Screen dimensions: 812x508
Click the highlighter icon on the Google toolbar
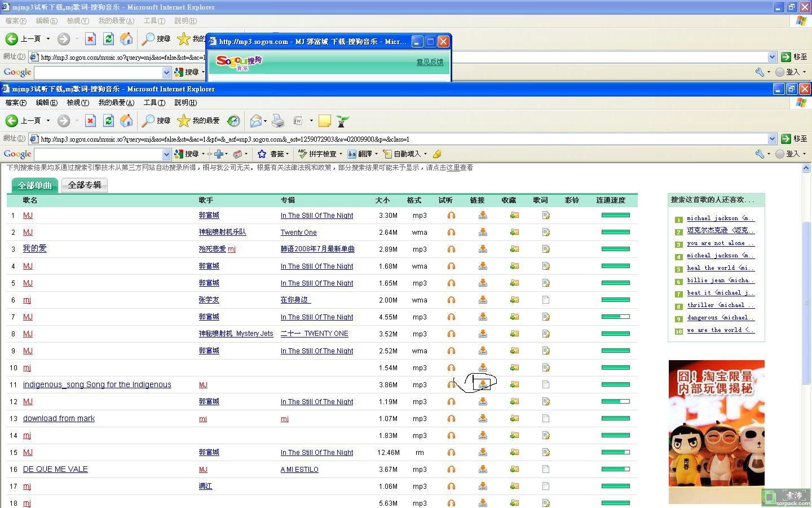tap(437, 154)
